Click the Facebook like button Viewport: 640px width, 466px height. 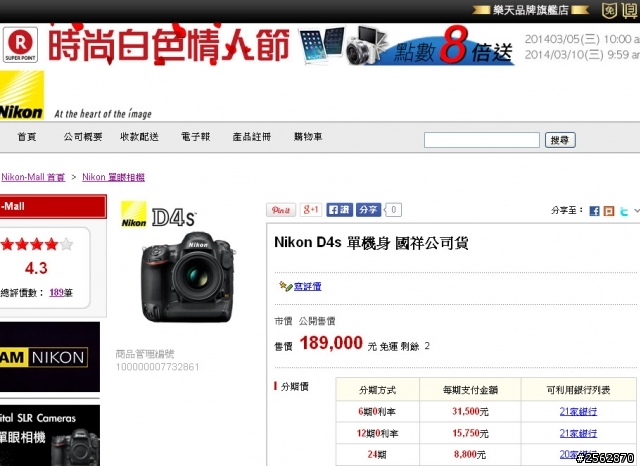[340, 210]
